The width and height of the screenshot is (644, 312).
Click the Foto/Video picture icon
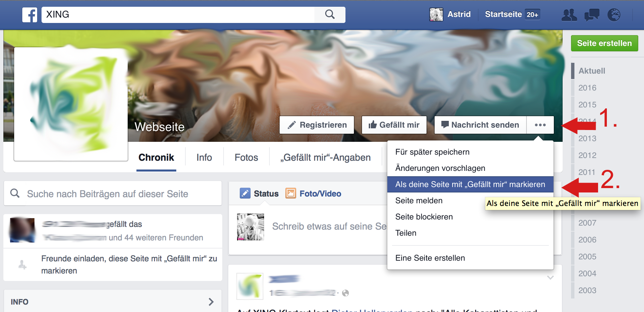[x=290, y=193]
